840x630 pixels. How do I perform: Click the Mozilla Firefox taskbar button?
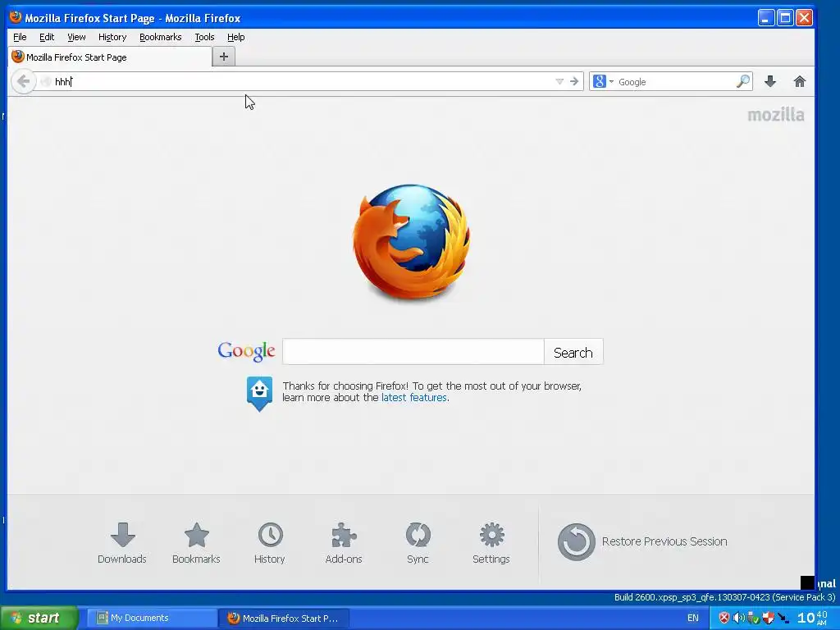(x=285, y=618)
